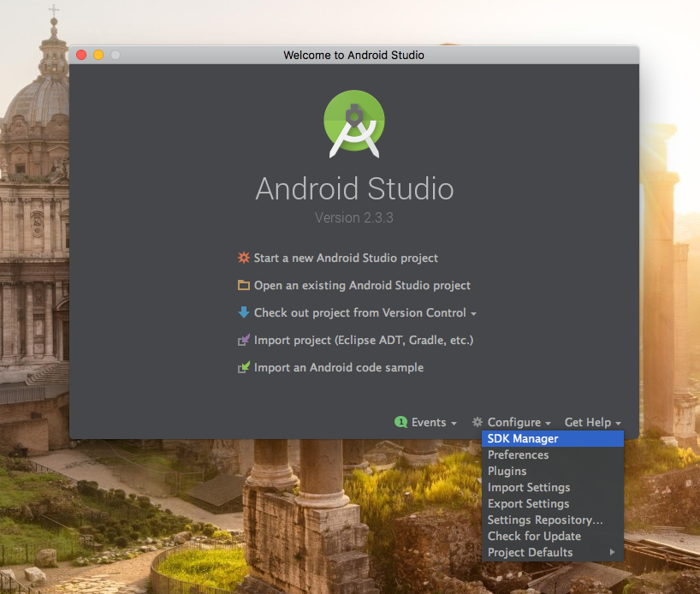
Task: Select Export Settings menu item
Action: 553,503
